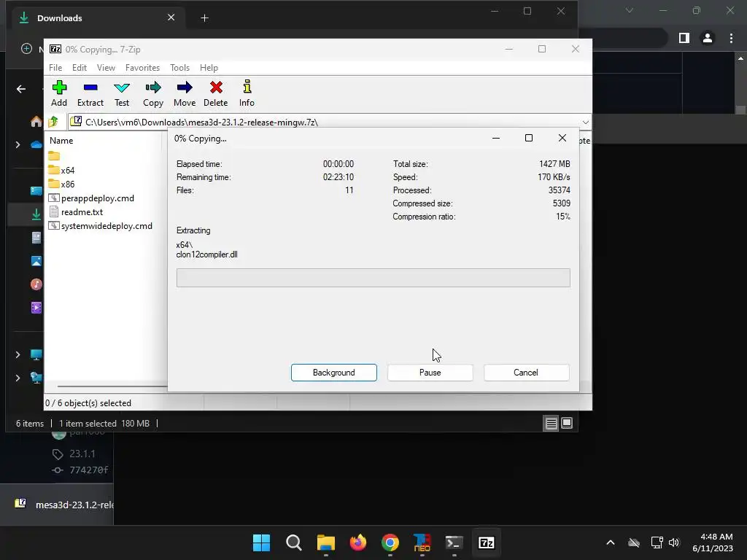Pause the extraction
This screenshot has width=747, height=560.
pyautogui.click(x=430, y=373)
